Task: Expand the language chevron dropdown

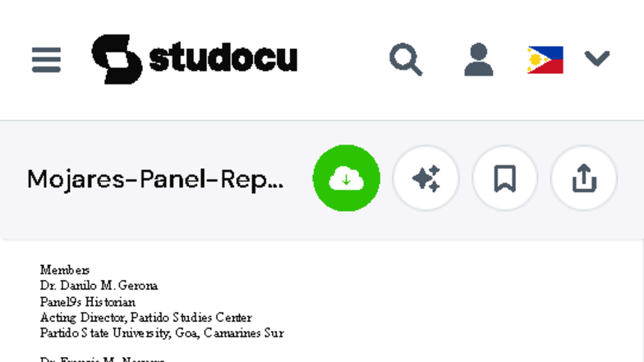Action: coord(597,58)
